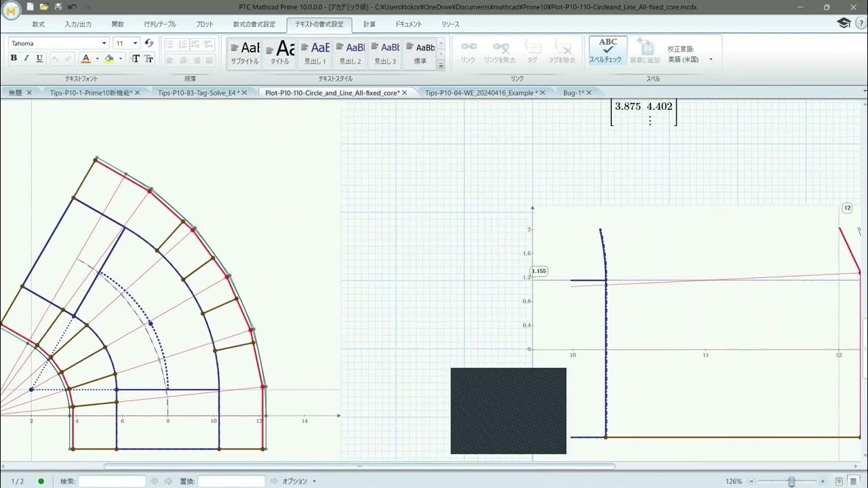Apply the yellow text highlight color

tap(109, 59)
